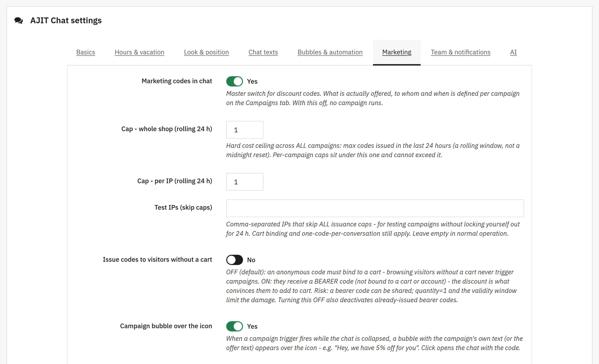This screenshot has width=599, height=364.
Task: Click the Cap - per IP input field
Action: 245,182
